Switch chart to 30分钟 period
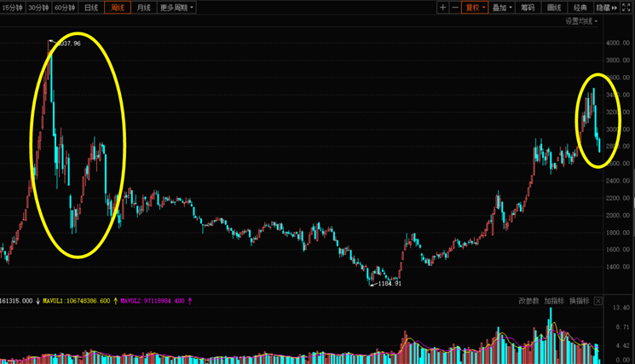Image resolution: width=635 pixels, height=364 pixels. coord(38,8)
